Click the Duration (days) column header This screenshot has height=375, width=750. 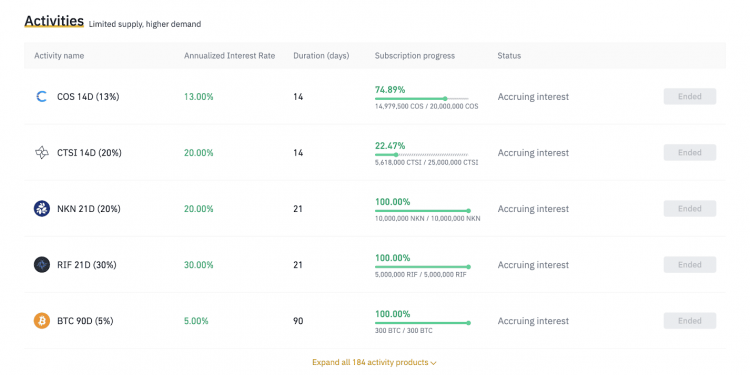click(x=321, y=55)
